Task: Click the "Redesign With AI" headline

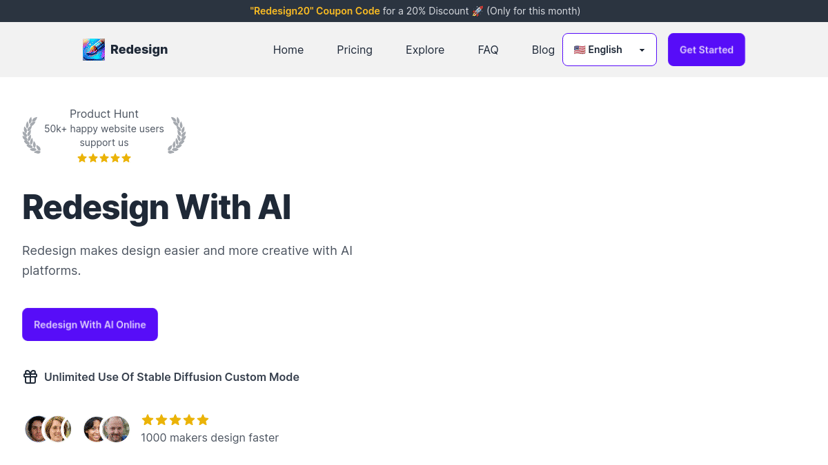Action: point(156,207)
